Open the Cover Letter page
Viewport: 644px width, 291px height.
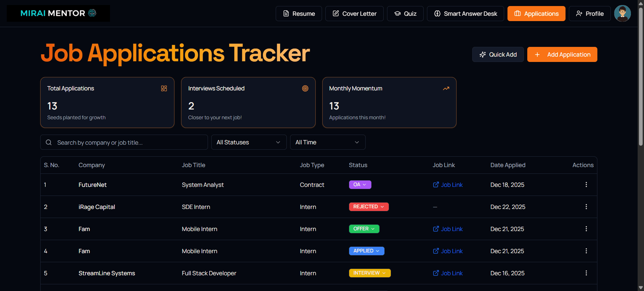(354, 14)
